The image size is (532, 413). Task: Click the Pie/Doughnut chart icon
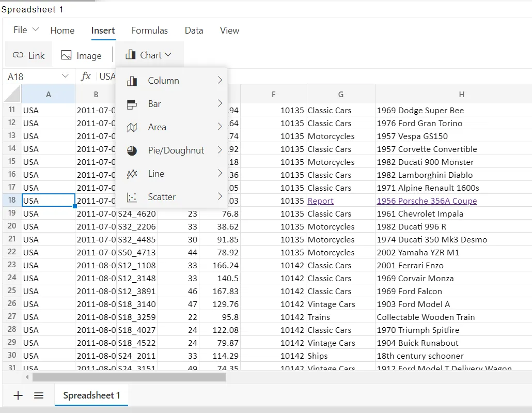[x=132, y=150]
